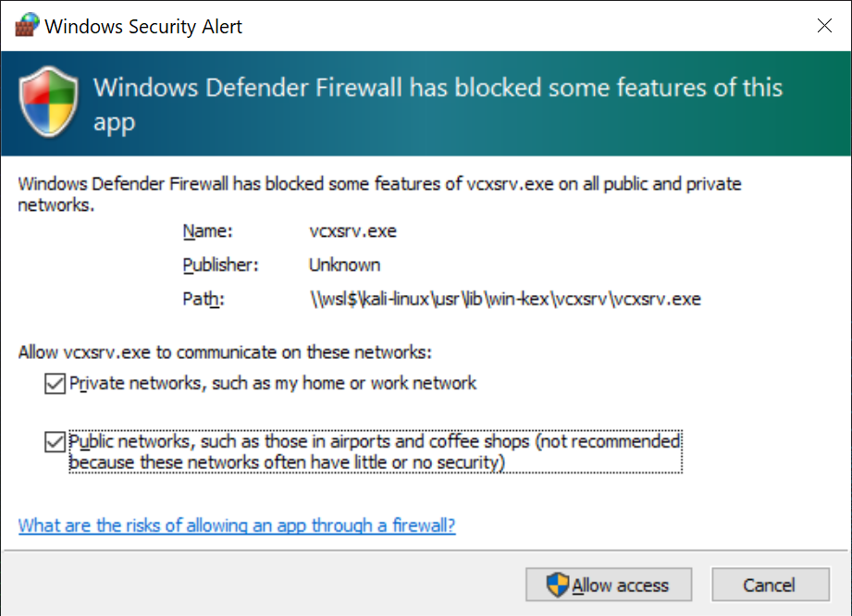Image resolution: width=852 pixels, height=616 pixels.
Task: Click the 'Publisher:' field label
Action: [x=220, y=265]
